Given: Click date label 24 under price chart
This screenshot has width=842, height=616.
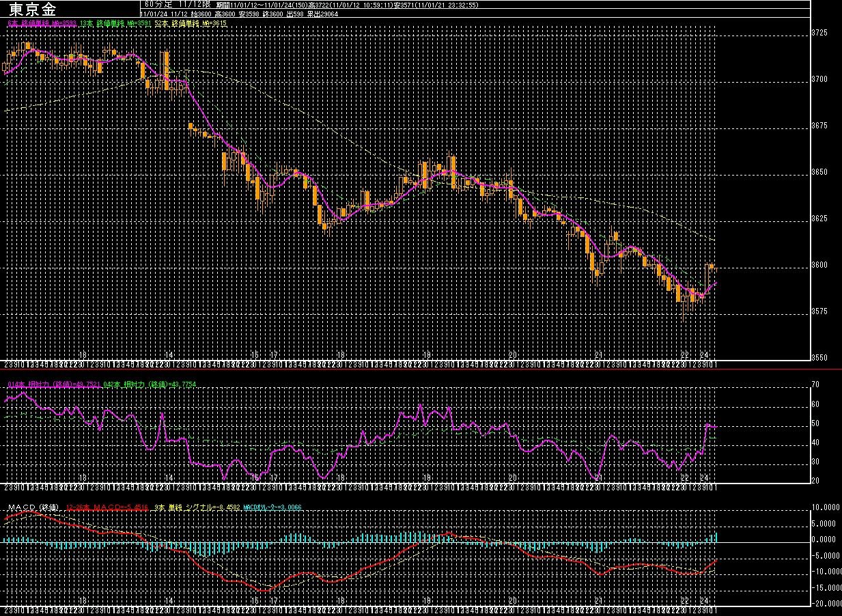Looking at the screenshot, I should coord(705,355).
